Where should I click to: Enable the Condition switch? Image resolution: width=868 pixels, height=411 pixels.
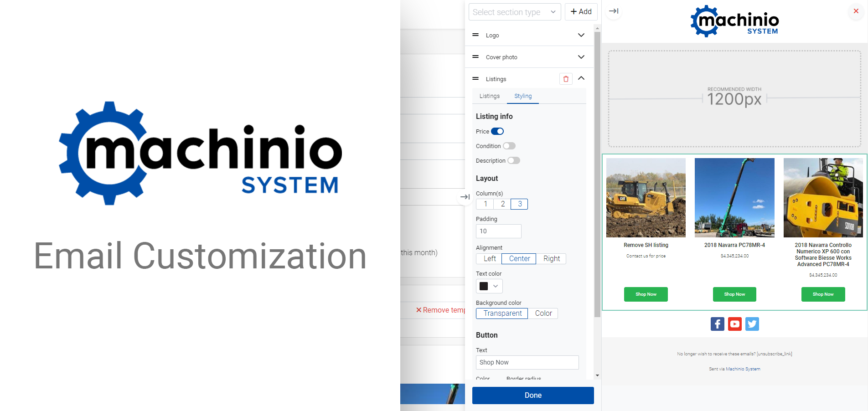pos(509,146)
